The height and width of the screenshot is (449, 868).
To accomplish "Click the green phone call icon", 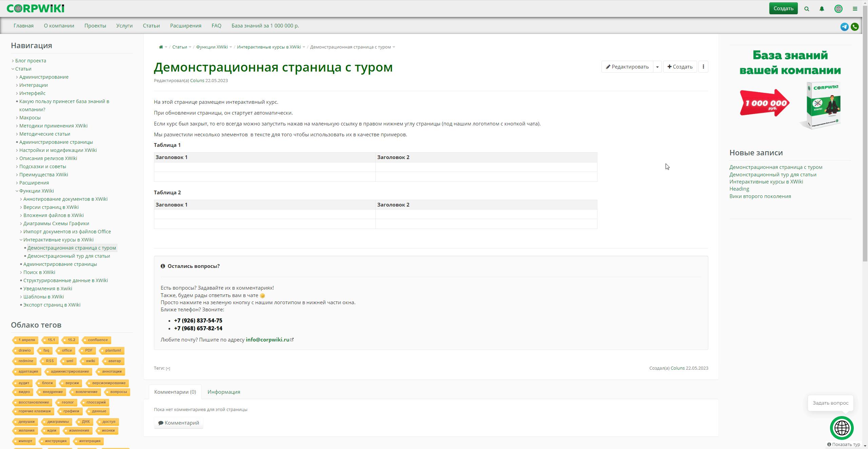I will click(855, 27).
